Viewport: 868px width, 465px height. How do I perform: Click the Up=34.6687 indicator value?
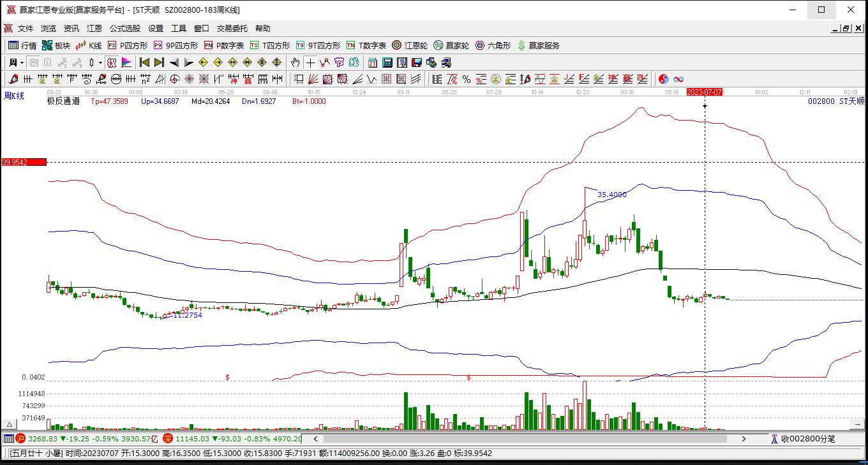click(x=160, y=101)
